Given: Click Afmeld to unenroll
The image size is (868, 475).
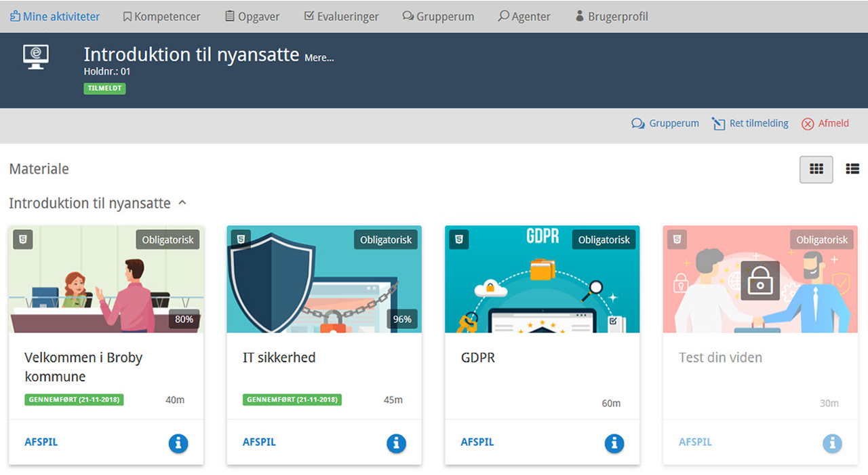Looking at the screenshot, I should coord(825,123).
